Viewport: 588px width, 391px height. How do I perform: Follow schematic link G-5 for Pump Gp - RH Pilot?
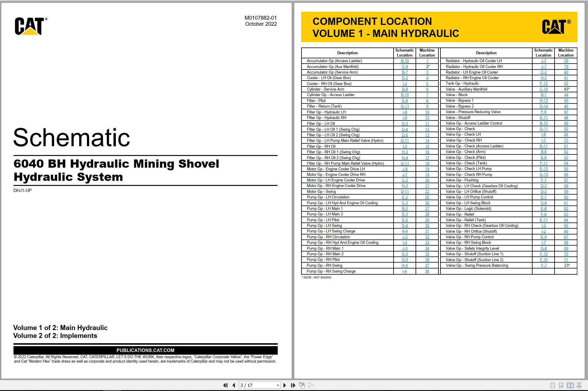405,260
